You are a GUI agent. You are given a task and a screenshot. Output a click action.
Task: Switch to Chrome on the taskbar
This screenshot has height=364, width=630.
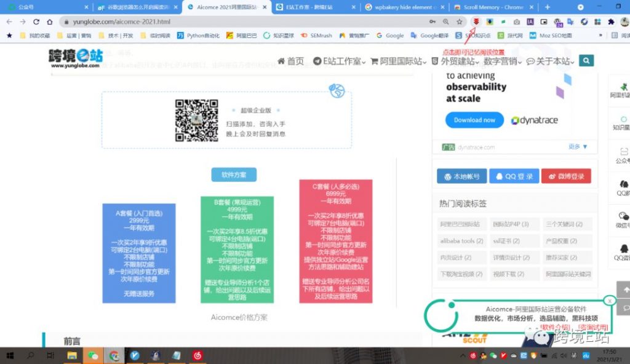(x=114, y=355)
